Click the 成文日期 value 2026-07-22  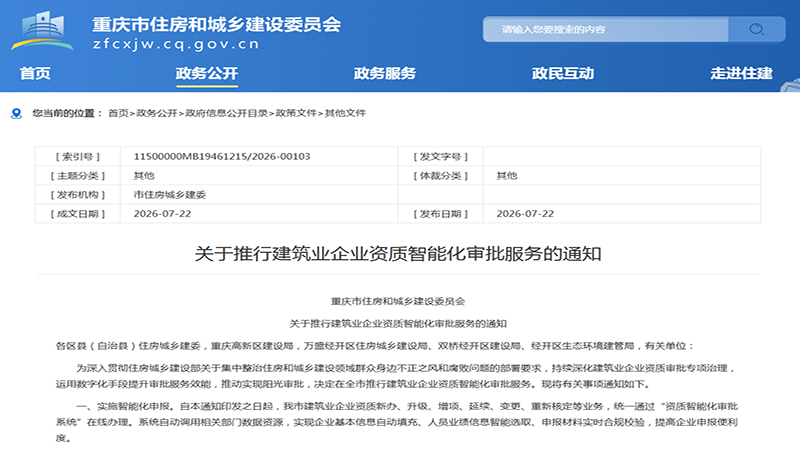pyautogui.click(x=162, y=214)
